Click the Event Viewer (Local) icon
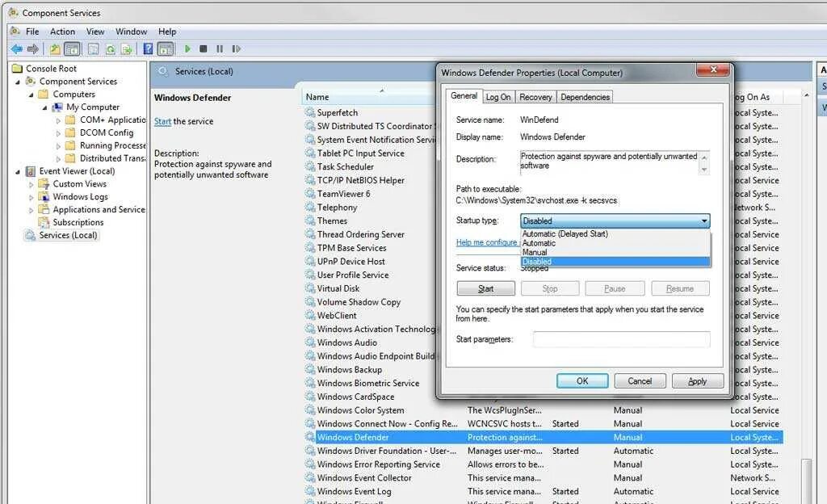Image resolution: width=827 pixels, height=504 pixels. click(x=31, y=171)
